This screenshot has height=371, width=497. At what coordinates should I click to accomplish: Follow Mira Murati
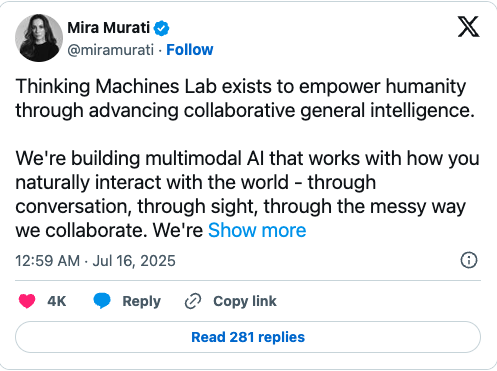pyautogui.click(x=190, y=50)
